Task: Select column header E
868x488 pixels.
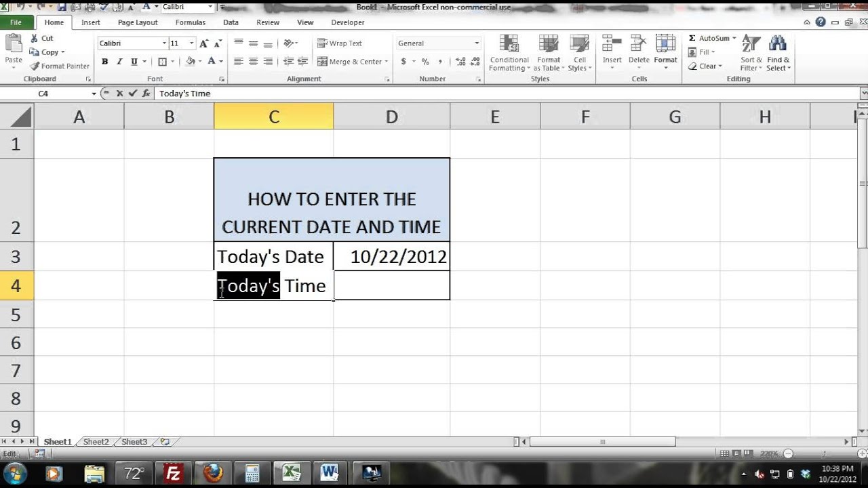Action: tap(495, 117)
